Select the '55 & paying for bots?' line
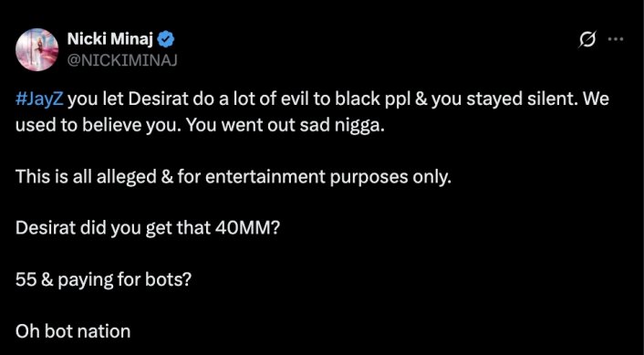 click(x=103, y=280)
